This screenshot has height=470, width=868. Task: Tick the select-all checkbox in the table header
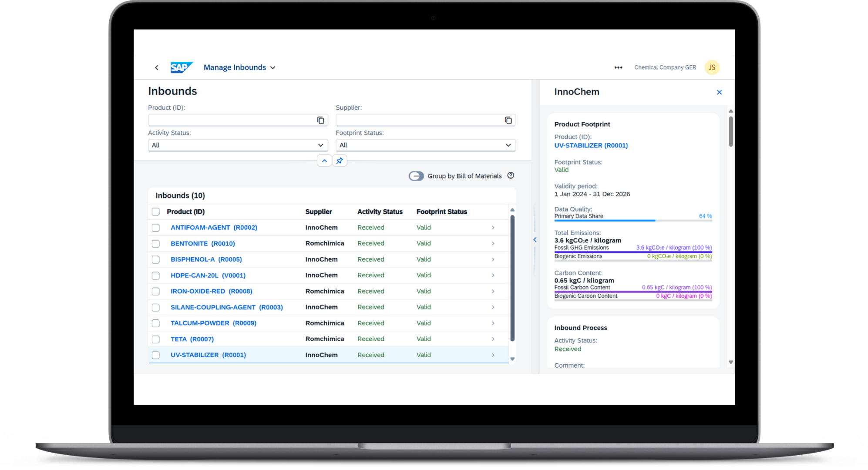tap(155, 212)
